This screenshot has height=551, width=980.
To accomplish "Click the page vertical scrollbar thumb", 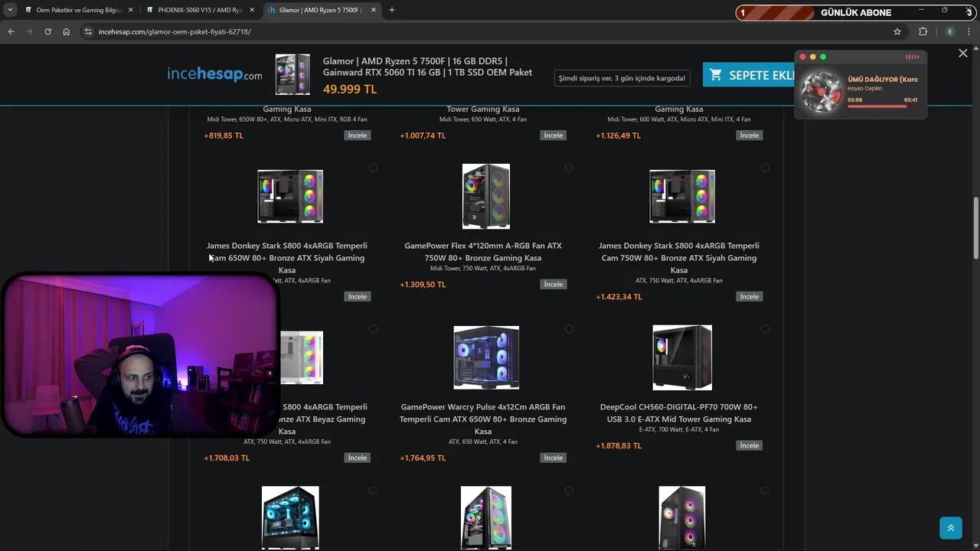I will click(975, 228).
